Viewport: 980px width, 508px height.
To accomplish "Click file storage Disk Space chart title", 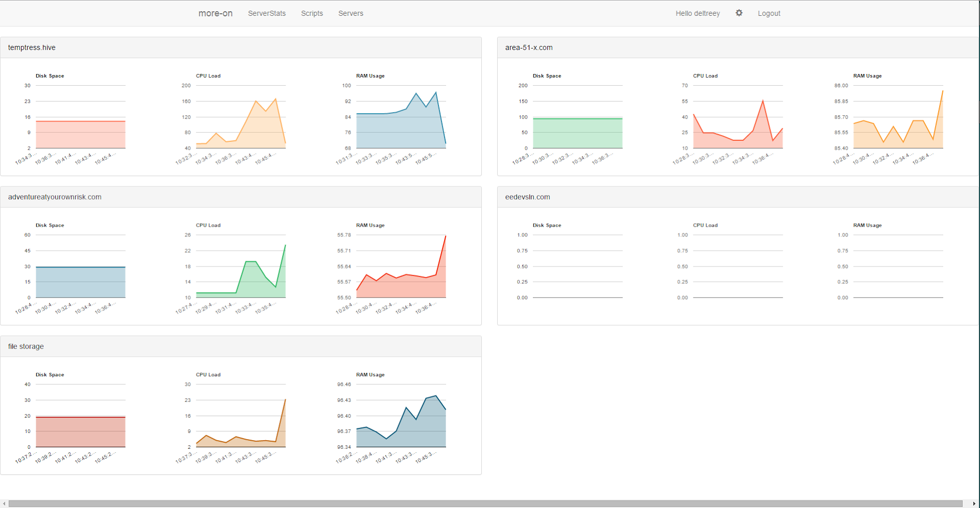I will [50, 375].
